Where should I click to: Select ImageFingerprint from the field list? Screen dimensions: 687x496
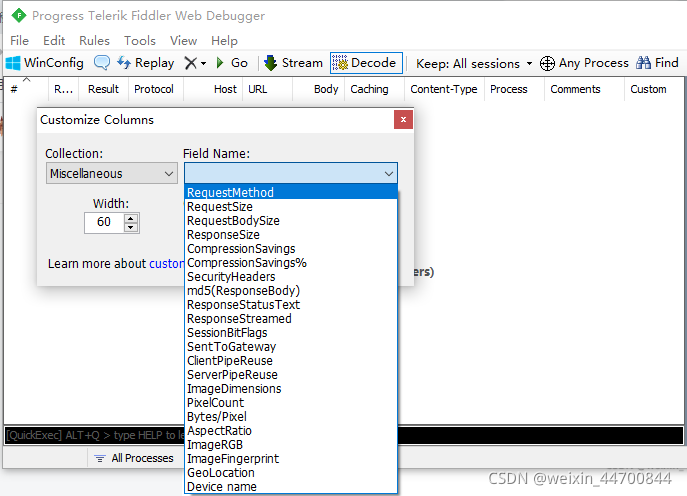pyautogui.click(x=291, y=459)
